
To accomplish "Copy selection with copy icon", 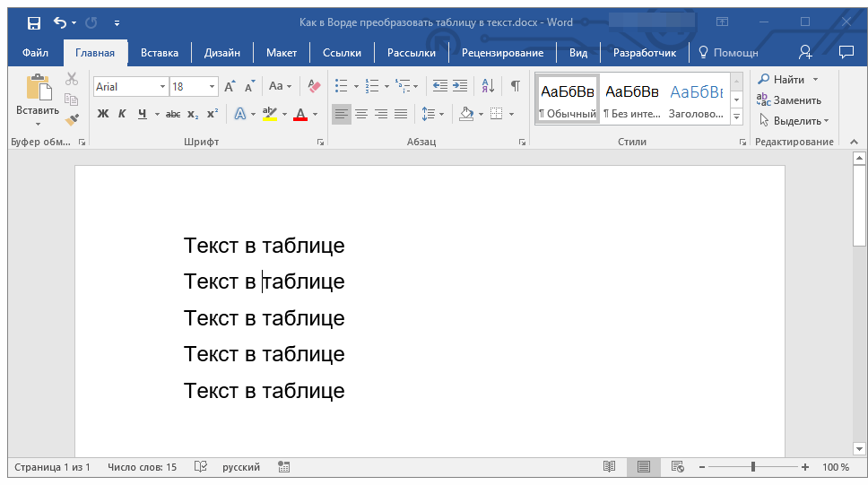I will tap(72, 100).
